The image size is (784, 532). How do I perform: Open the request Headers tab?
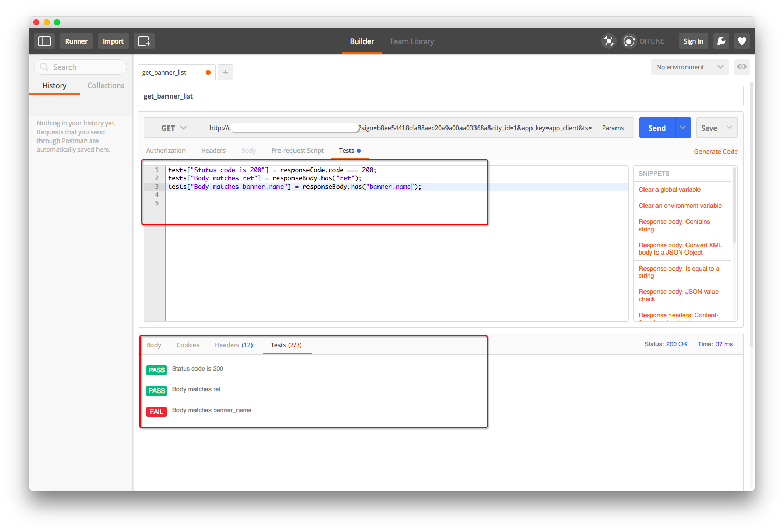(x=213, y=150)
